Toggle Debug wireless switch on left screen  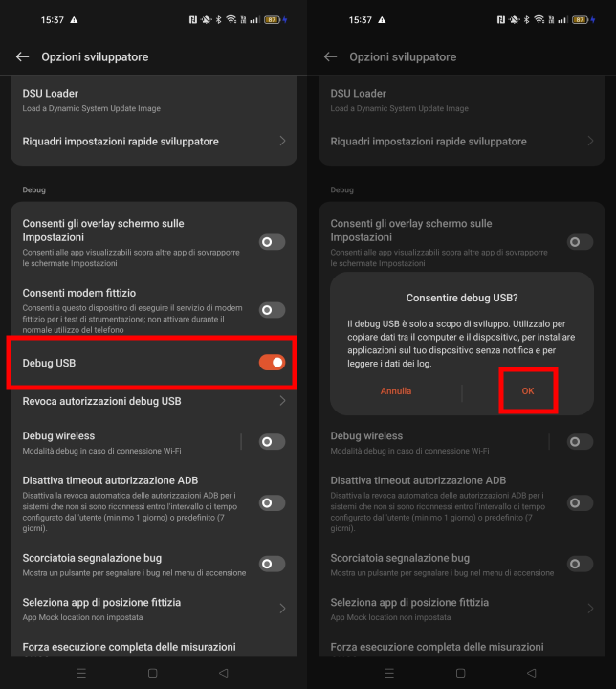click(x=272, y=441)
